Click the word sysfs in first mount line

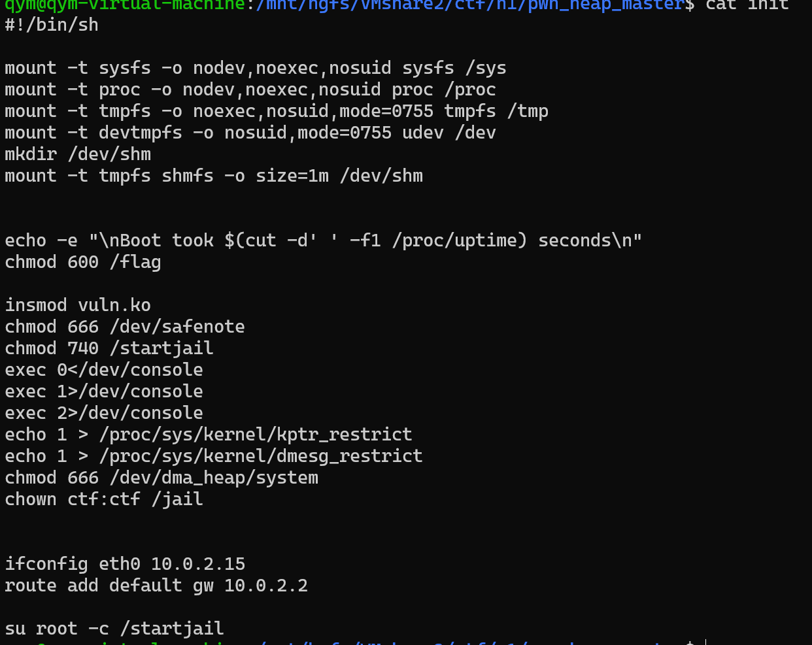pos(125,68)
